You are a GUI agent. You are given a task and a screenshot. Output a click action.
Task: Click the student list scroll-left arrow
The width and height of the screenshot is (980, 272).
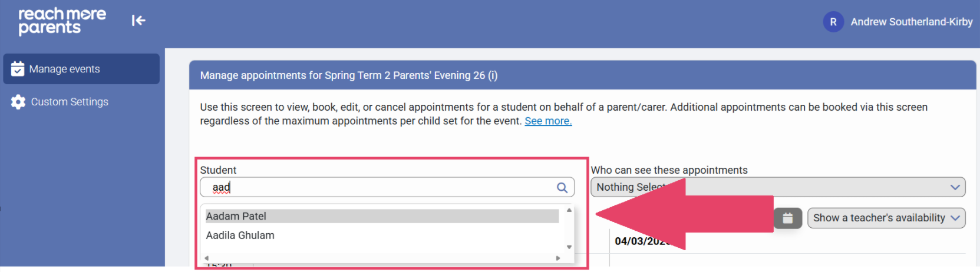(206, 258)
